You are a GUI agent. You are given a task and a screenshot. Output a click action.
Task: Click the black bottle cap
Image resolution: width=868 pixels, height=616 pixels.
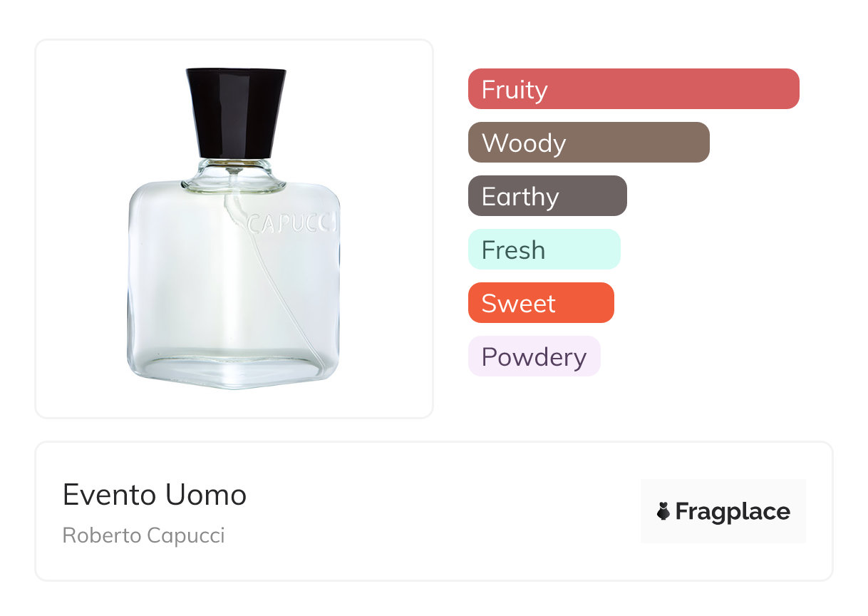[235, 112]
